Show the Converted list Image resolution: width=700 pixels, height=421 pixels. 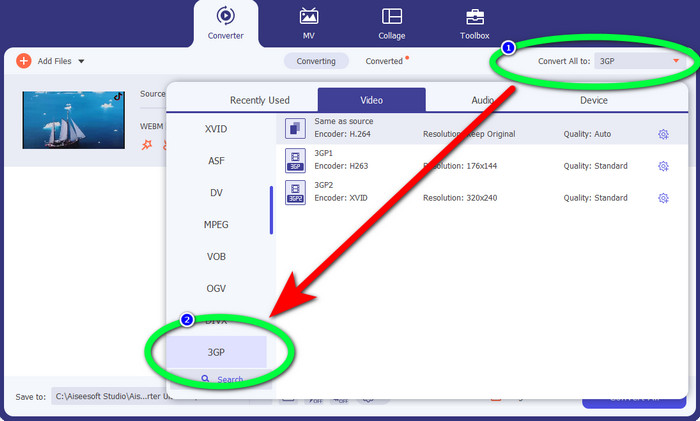[384, 61]
